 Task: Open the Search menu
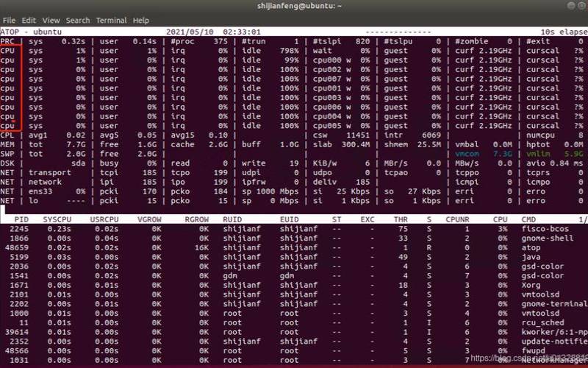coord(78,21)
